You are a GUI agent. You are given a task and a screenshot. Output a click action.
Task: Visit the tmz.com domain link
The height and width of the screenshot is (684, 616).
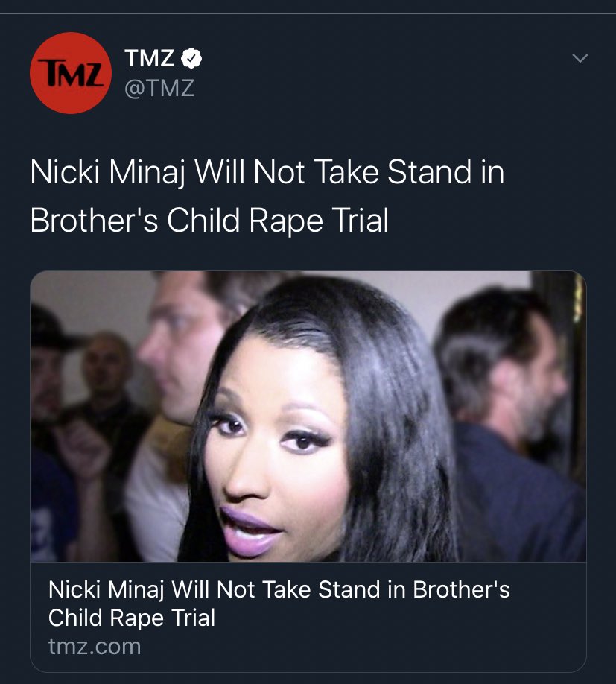click(95, 646)
